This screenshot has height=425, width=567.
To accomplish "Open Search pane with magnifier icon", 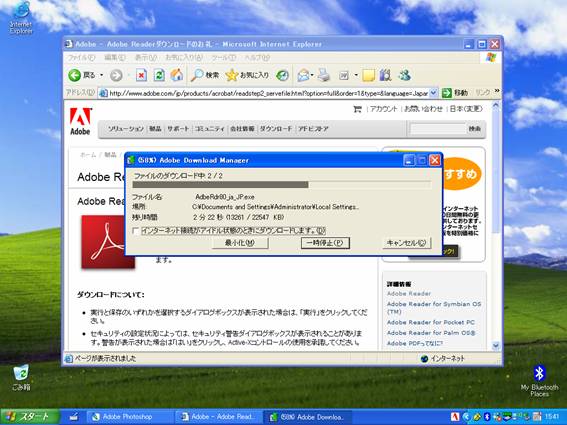I will 197,75.
